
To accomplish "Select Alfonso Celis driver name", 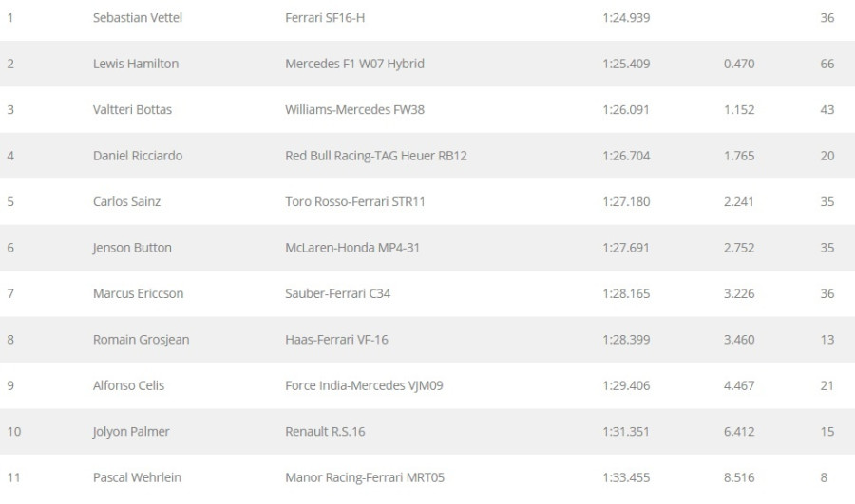I will [x=128, y=385].
